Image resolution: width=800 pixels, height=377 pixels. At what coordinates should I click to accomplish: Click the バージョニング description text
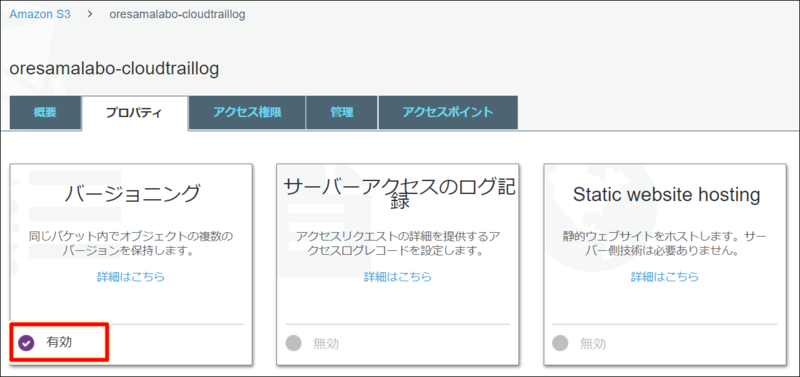[x=131, y=244]
